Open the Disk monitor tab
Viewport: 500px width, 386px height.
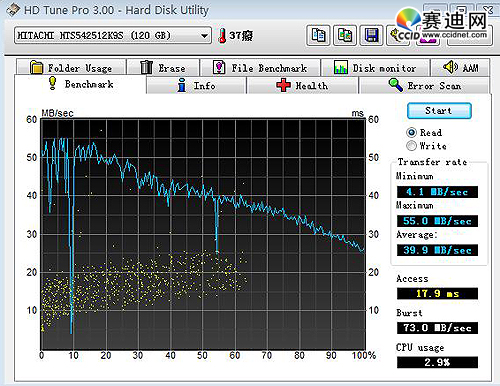click(x=375, y=68)
